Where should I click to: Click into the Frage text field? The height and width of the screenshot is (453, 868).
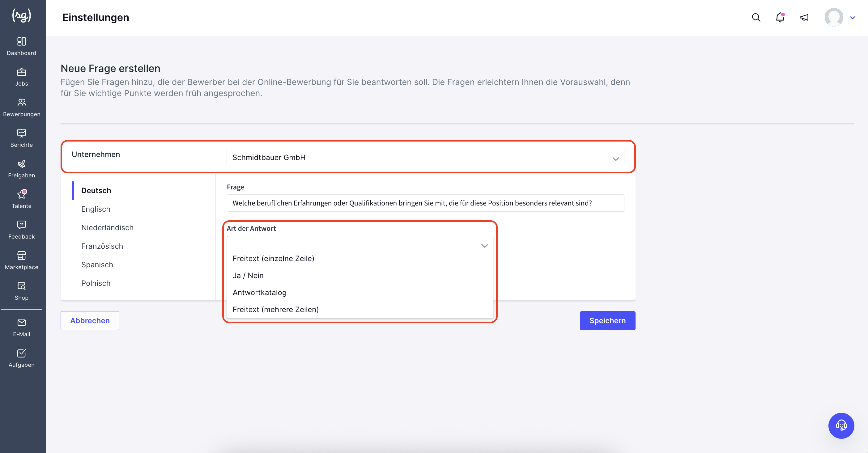(425, 203)
